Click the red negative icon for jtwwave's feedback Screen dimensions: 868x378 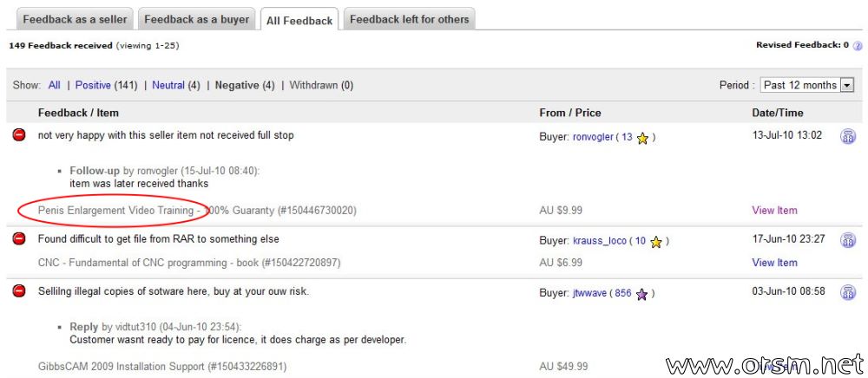19,290
